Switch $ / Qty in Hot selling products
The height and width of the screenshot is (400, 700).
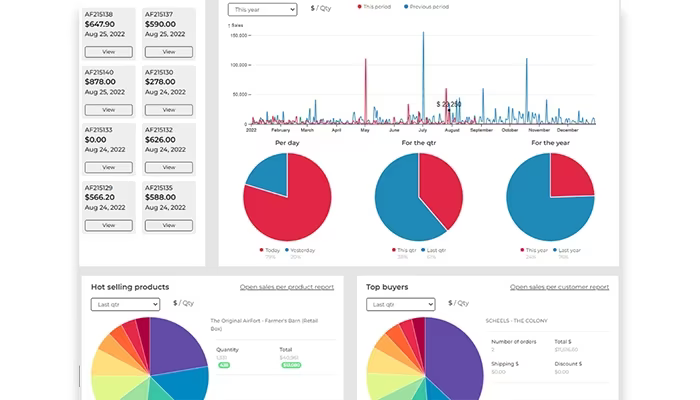tap(183, 303)
